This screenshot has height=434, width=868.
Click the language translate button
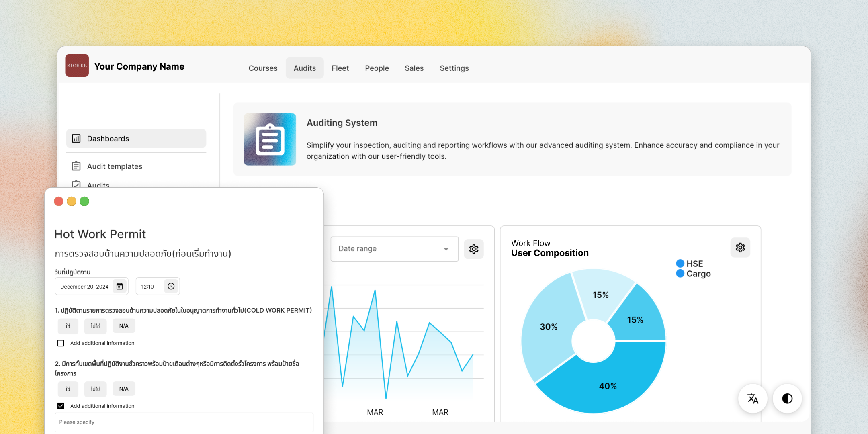pyautogui.click(x=753, y=399)
